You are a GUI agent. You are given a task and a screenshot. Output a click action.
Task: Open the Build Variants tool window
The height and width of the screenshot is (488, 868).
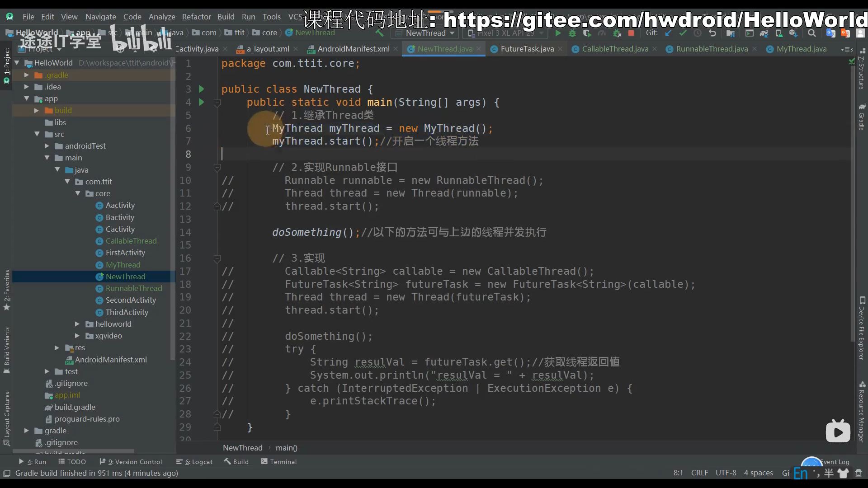tap(7, 350)
